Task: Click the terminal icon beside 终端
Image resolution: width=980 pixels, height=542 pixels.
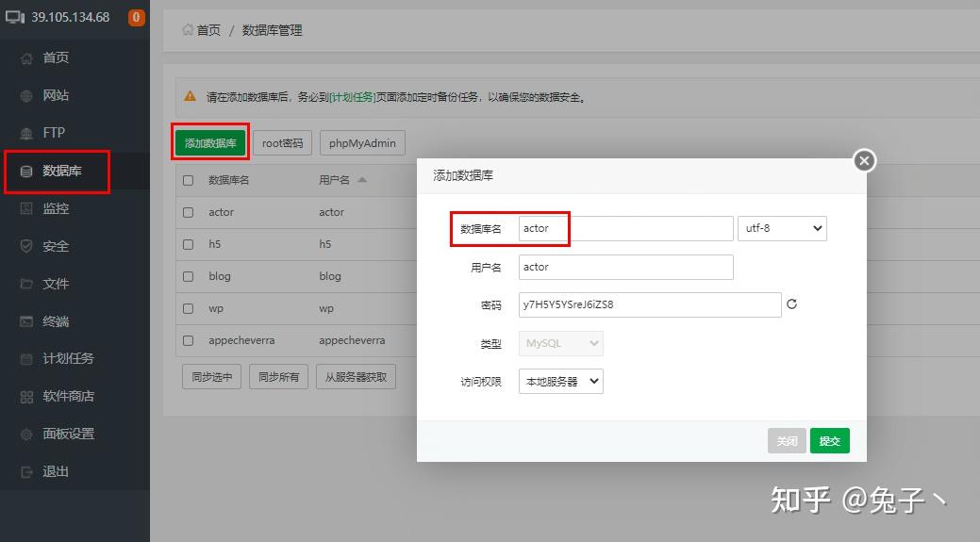Action: point(26,321)
